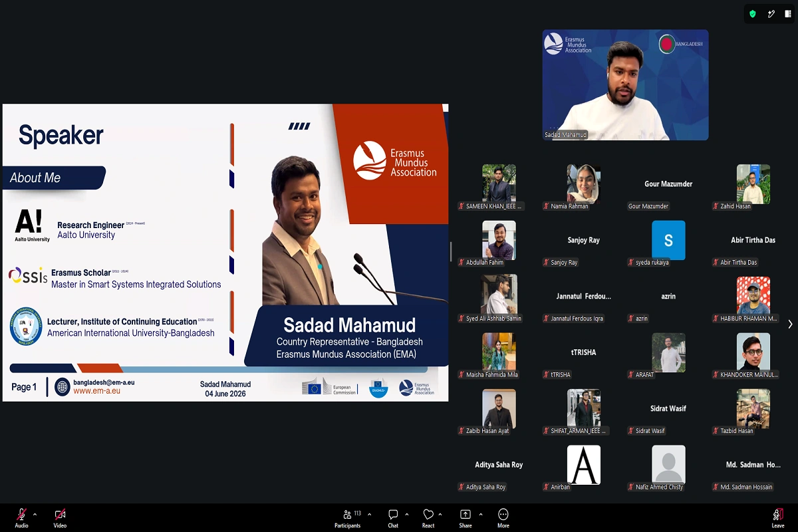Select ARAFAT's profile picture

pos(668,352)
